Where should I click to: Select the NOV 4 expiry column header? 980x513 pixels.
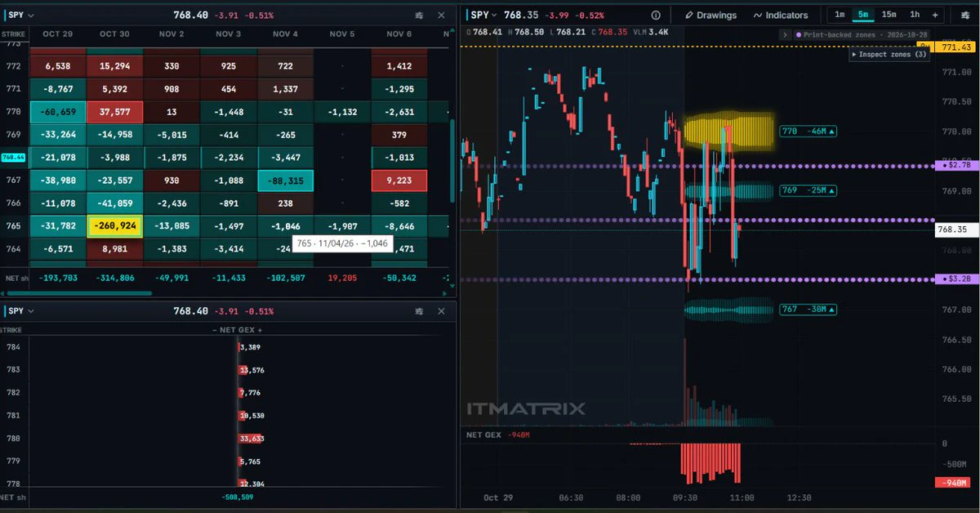coord(286,33)
